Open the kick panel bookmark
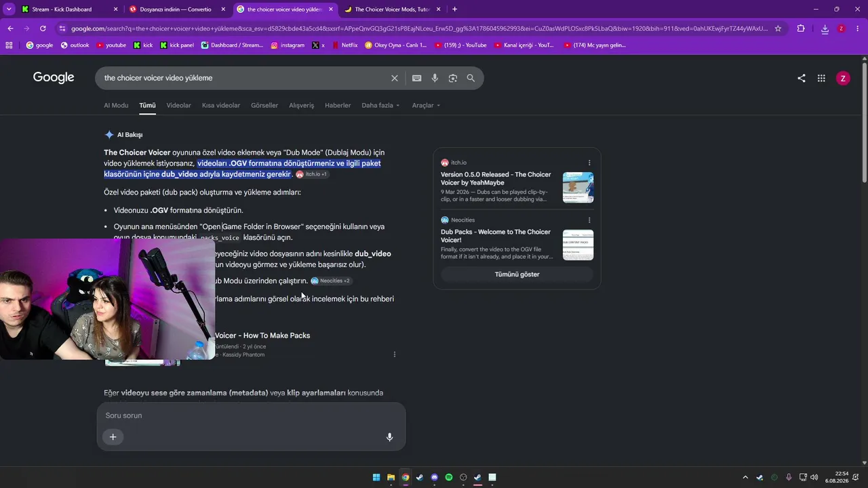868x488 pixels. point(177,45)
